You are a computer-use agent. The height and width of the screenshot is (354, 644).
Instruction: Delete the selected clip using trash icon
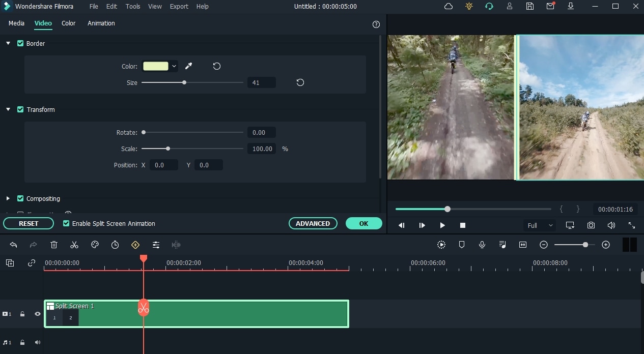(54, 245)
